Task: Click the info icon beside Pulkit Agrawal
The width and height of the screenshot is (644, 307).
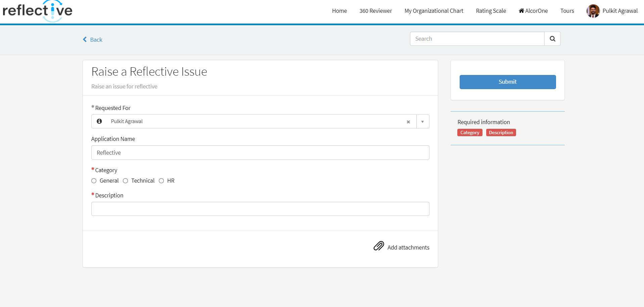Action: (99, 121)
